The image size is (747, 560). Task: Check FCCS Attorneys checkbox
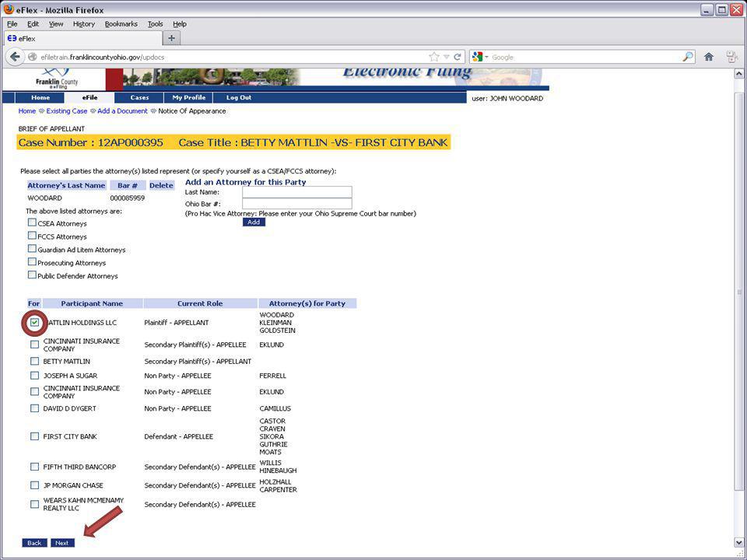(x=32, y=235)
